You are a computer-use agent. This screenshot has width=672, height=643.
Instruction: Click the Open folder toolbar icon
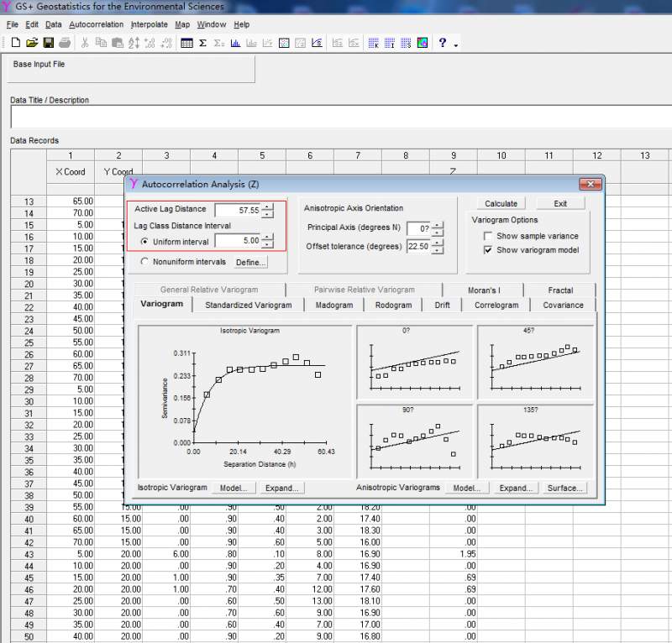(32, 43)
